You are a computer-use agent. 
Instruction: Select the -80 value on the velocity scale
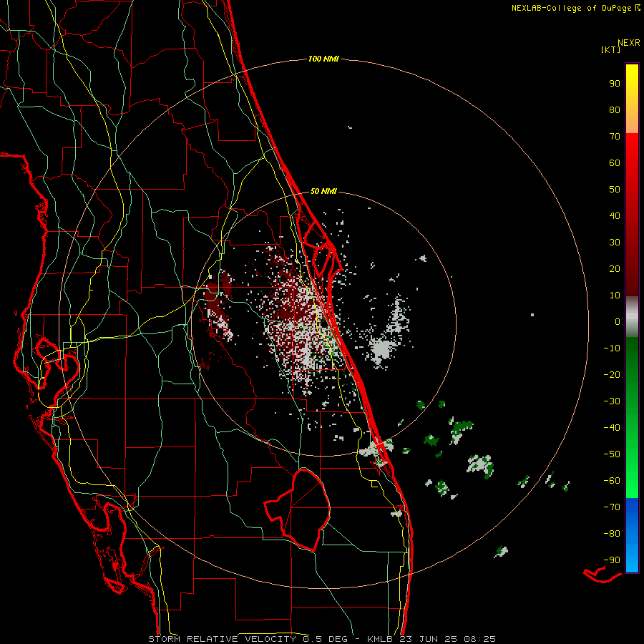click(612, 534)
